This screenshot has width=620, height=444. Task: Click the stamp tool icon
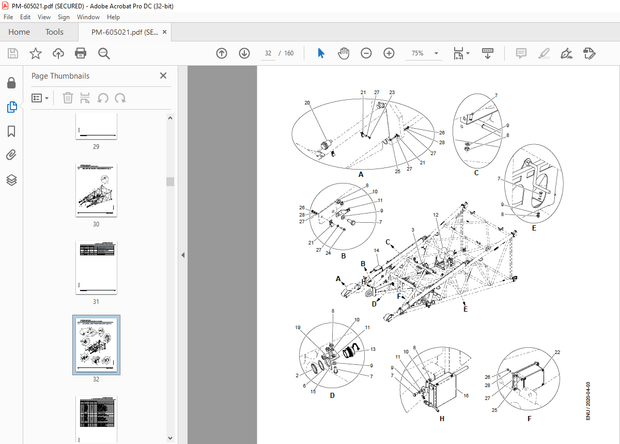pos(589,53)
